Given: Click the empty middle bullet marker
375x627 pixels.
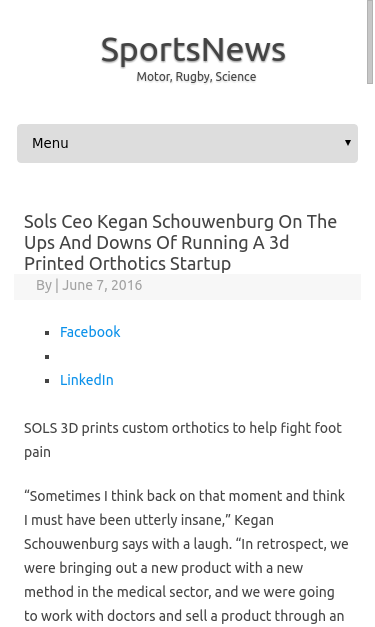Looking at the screenshot, I should tap(47, 357).
